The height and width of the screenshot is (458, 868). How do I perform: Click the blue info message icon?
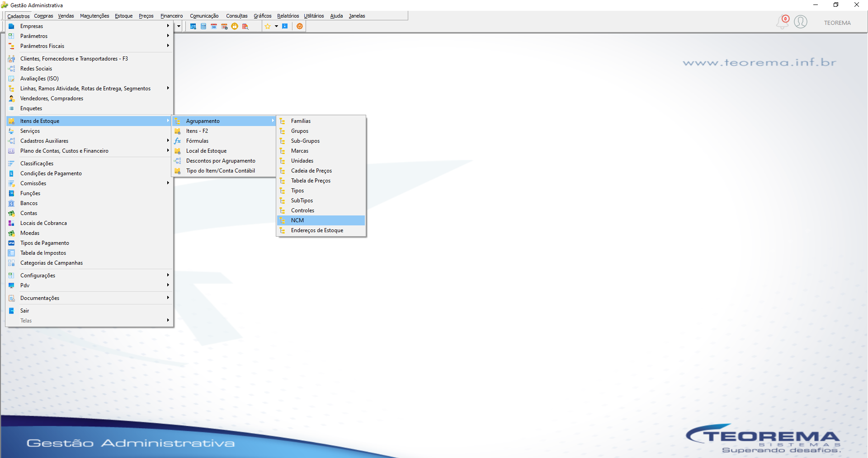pyautogui.click(x=285, y=26)
